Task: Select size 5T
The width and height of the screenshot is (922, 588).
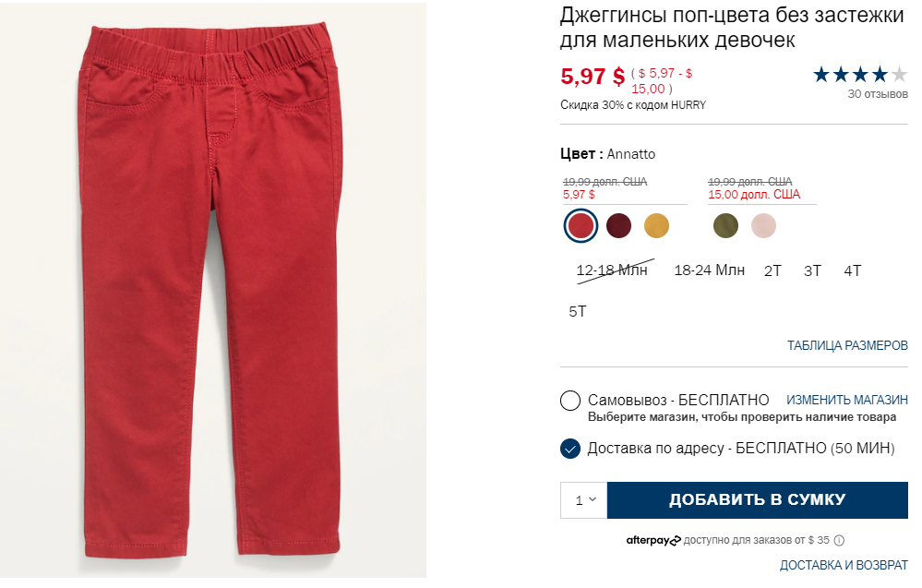Action: [x=578, y=312]
